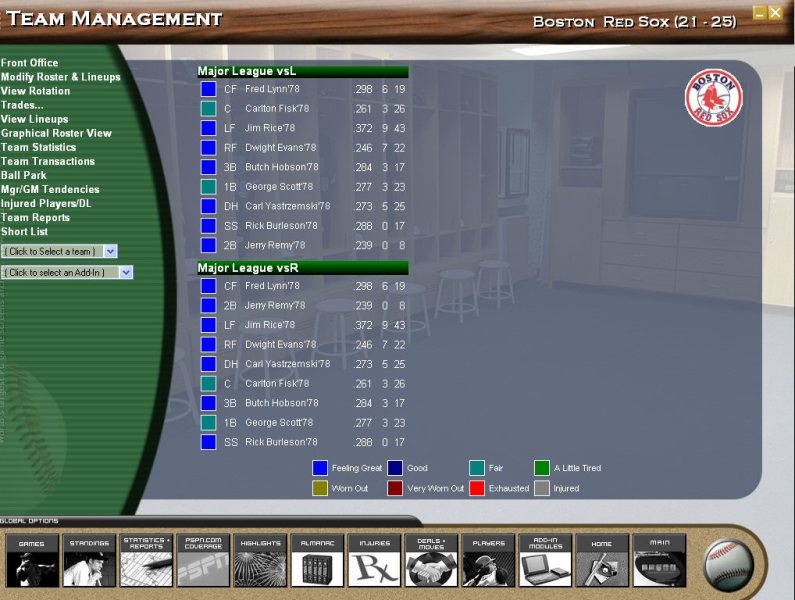
Task: Expand the 'Click to select an Add-In' dropdown
Action: coord(126,272)
